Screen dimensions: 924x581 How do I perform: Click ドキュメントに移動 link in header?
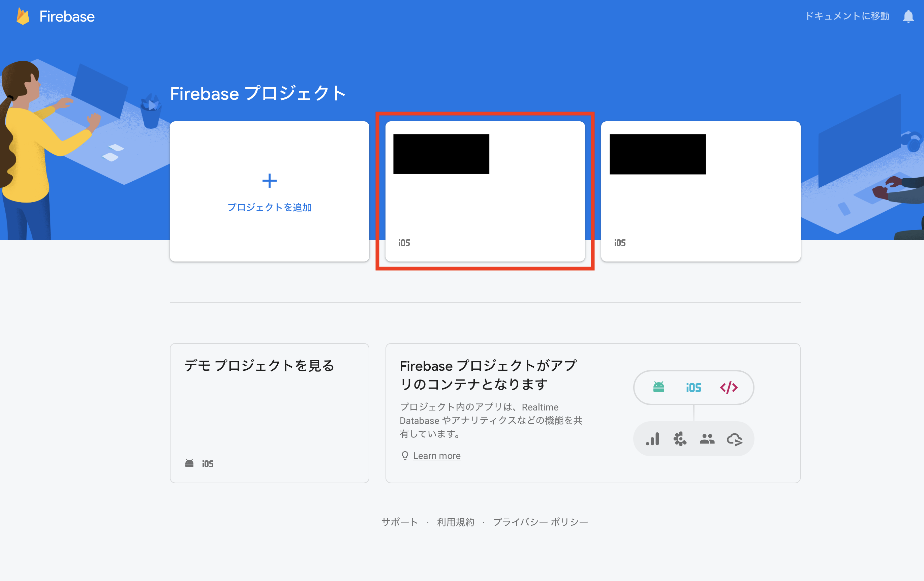pos(847,16)
